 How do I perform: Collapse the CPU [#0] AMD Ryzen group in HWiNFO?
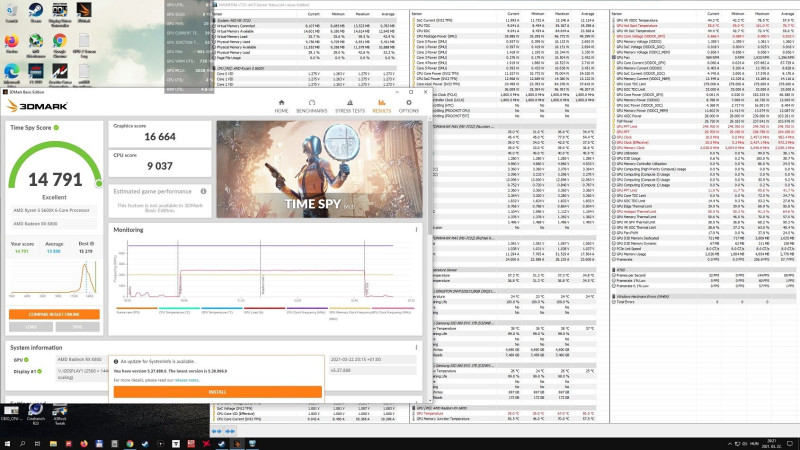click(214, 68)
